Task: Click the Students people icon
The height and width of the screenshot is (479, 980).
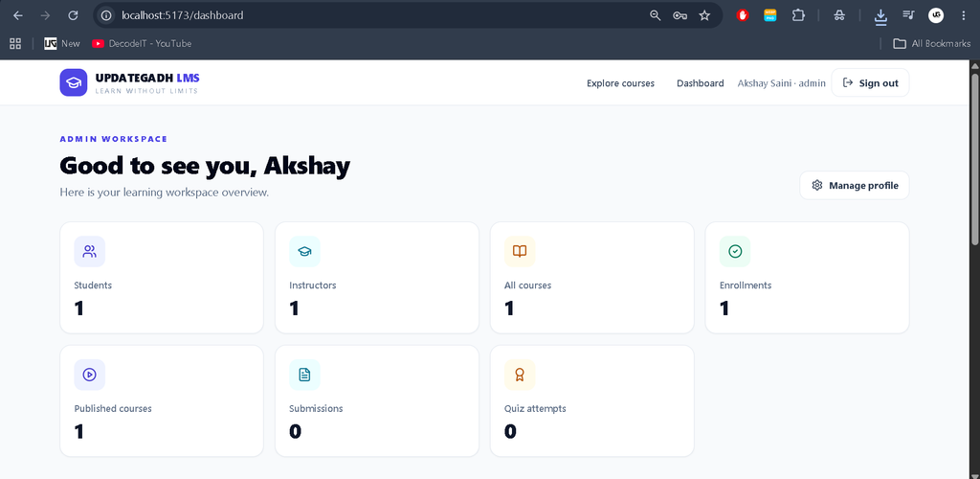Action: coord(89,251)
